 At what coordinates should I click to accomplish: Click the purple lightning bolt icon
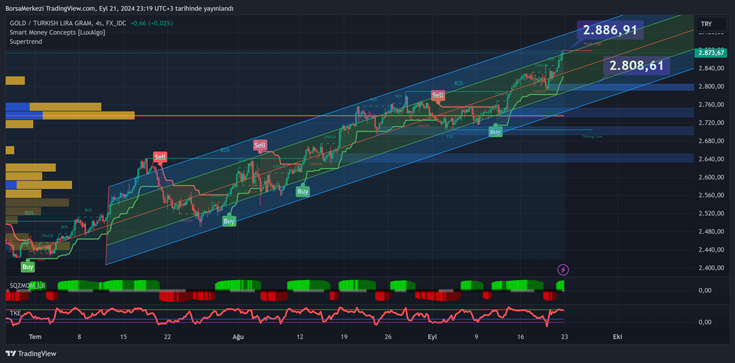pos(563,270)
